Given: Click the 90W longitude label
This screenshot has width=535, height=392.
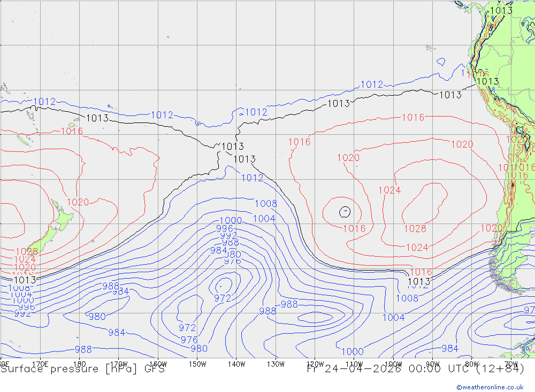Looking at the screenshot, I should click(x=433, y=364).
